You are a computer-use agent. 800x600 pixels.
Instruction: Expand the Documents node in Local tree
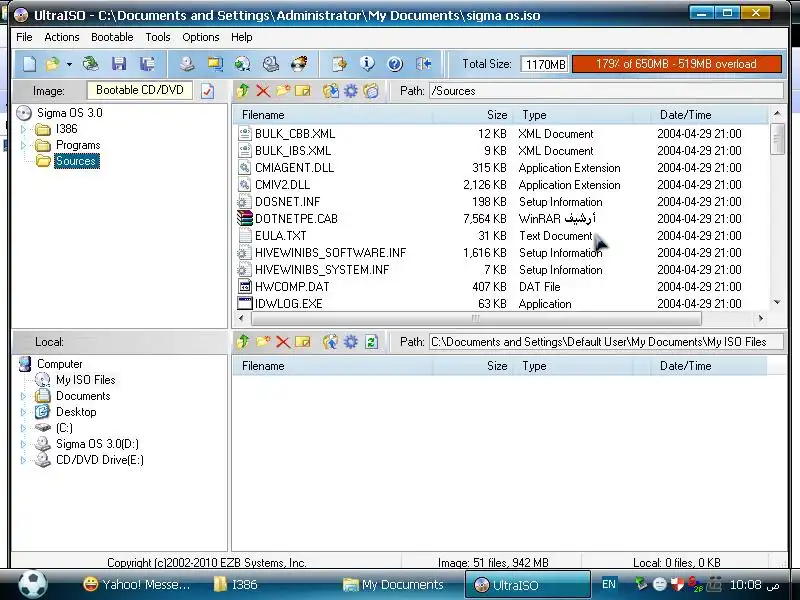(23, 396)
